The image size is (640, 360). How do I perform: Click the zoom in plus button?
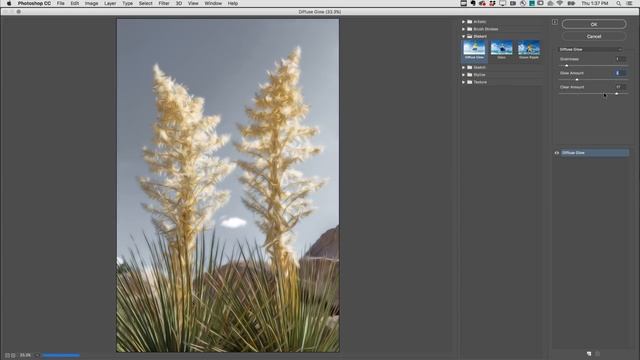[x=13, y=356]
